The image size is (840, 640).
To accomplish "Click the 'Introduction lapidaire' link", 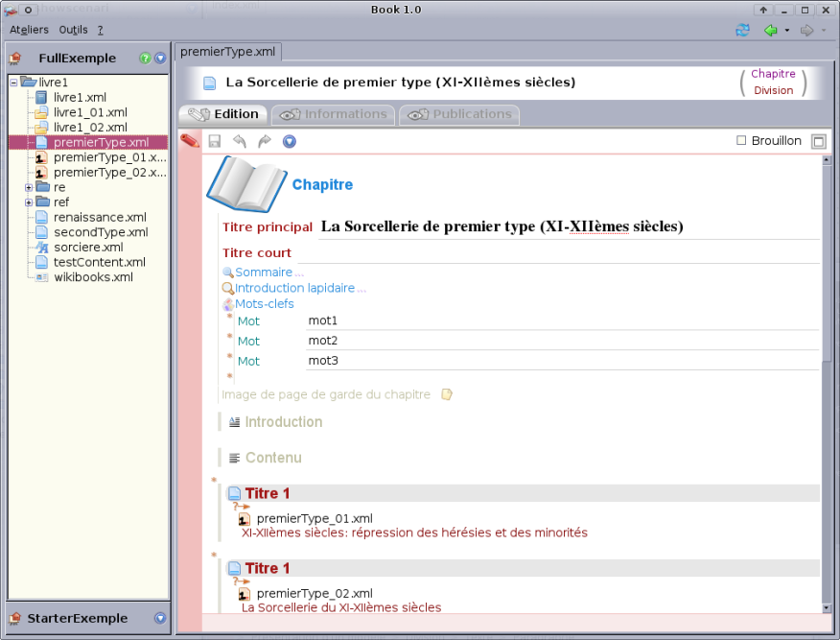I will point(294,287).
